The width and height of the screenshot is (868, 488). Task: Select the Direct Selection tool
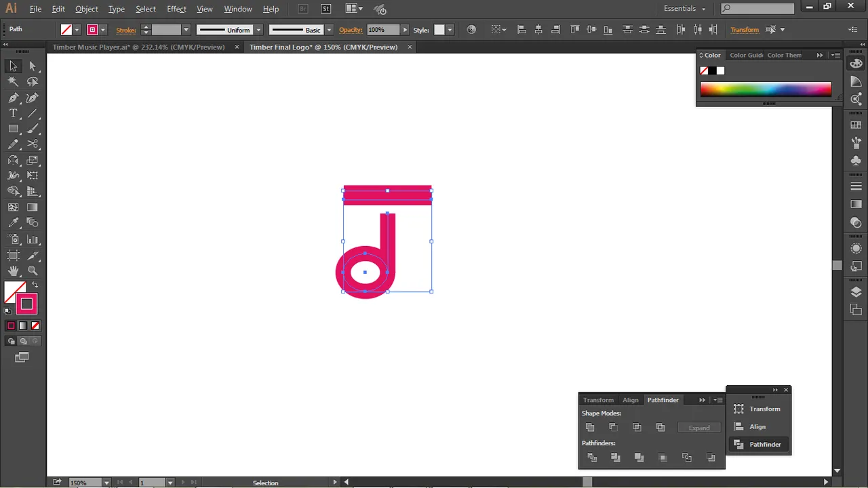pyautogui.click(x=33, y=66)
